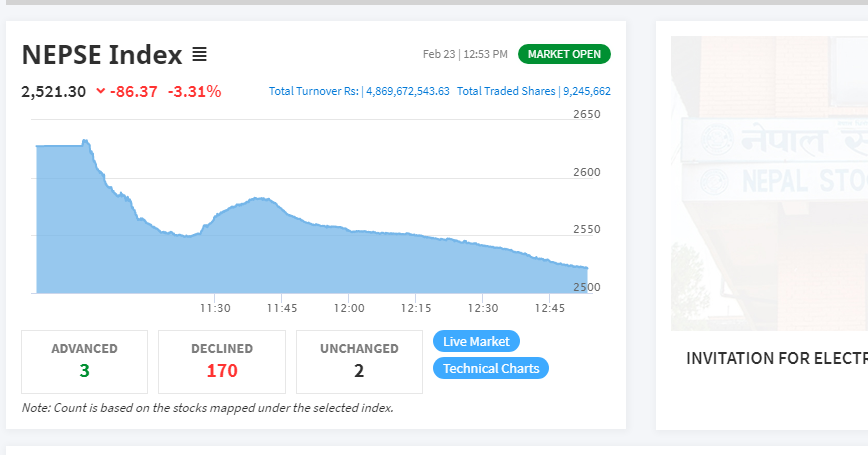Image resolution: width=868 pixels, height=455 pixels.
Task: Click the NEPSE Index heading
Action: click(102, 54)
